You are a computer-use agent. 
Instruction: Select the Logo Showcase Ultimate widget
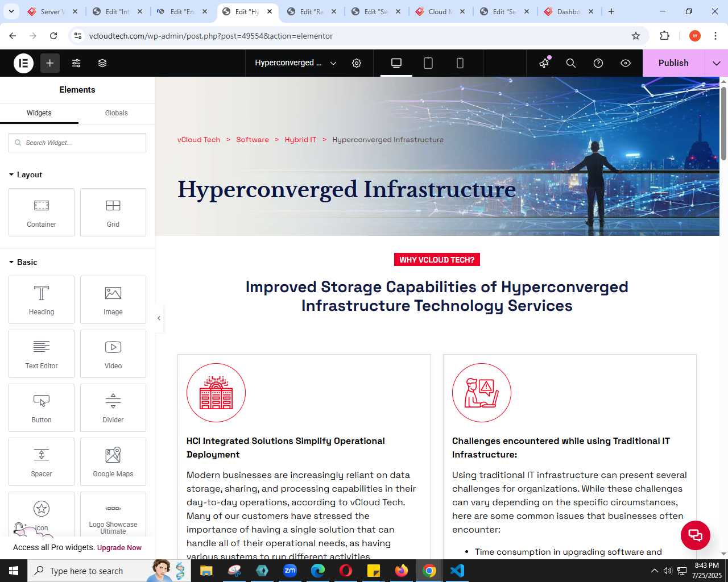pos(113,514)
